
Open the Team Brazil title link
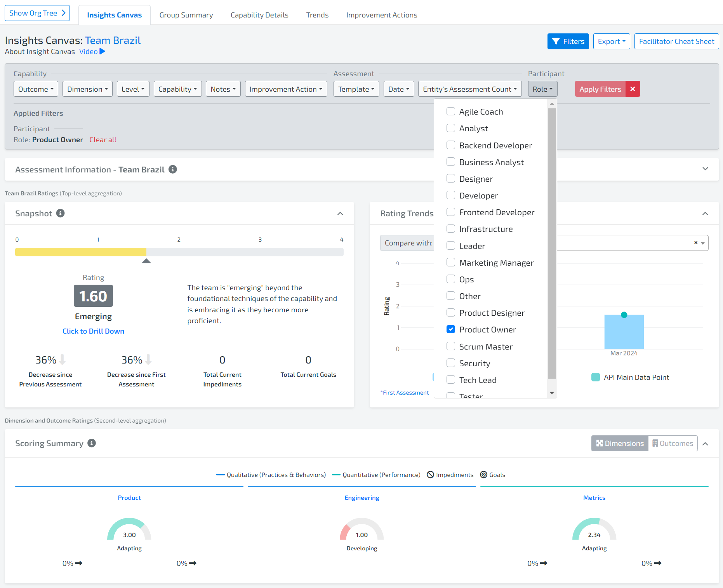113,40
